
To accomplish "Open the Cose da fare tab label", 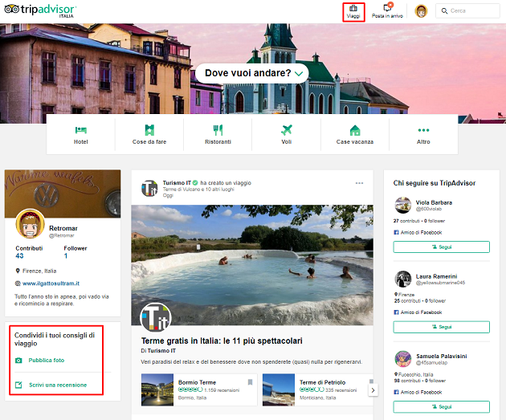I will click(149, 141).
